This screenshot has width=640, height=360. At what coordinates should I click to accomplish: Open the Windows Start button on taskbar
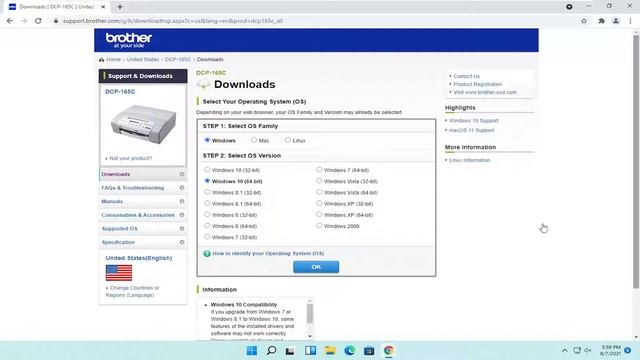coord(252,351)
